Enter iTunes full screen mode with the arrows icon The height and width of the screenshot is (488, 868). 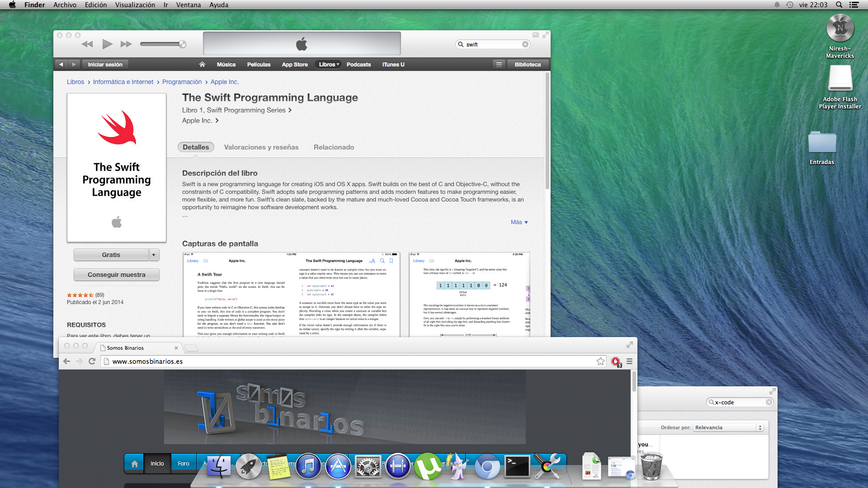[x=546, y=35]
